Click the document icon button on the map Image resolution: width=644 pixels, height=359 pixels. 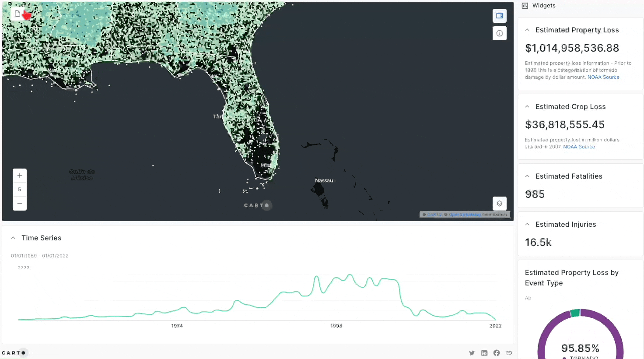(17, 14)
